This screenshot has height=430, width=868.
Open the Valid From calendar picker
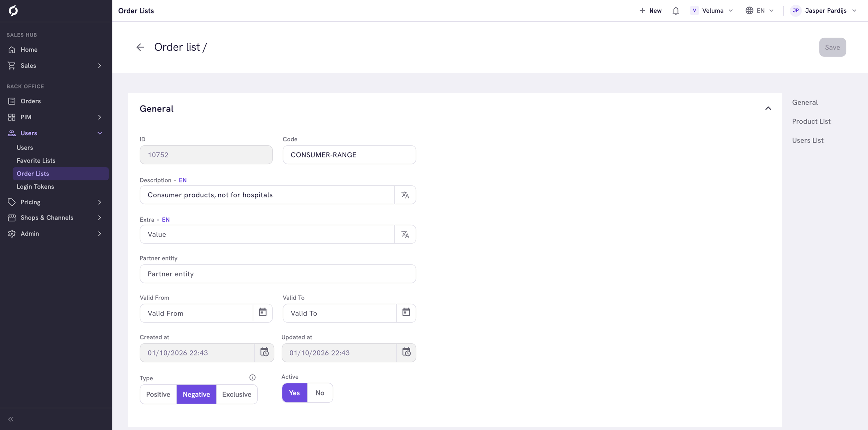pos(263,313)
